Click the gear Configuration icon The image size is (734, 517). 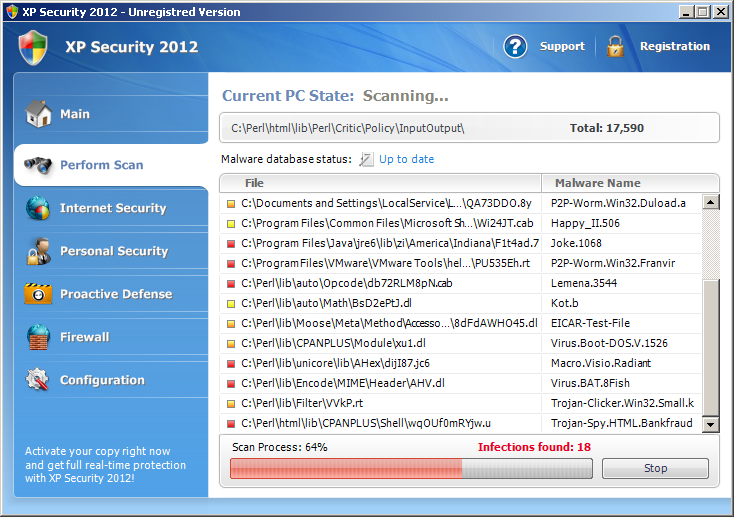coord(37,380)
